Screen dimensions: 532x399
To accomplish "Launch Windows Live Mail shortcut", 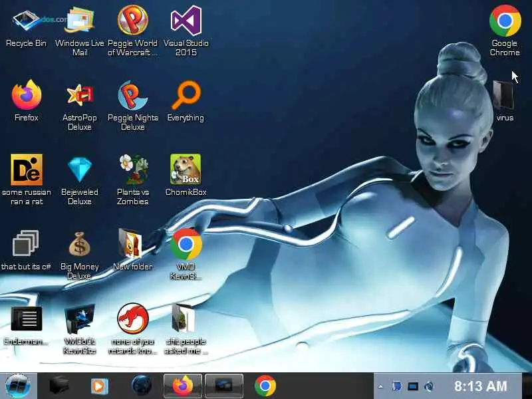I will (x=80, y=31).
